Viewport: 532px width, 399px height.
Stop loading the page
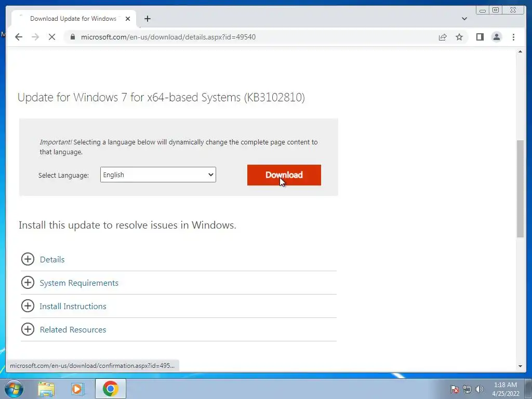pos(52,37)
